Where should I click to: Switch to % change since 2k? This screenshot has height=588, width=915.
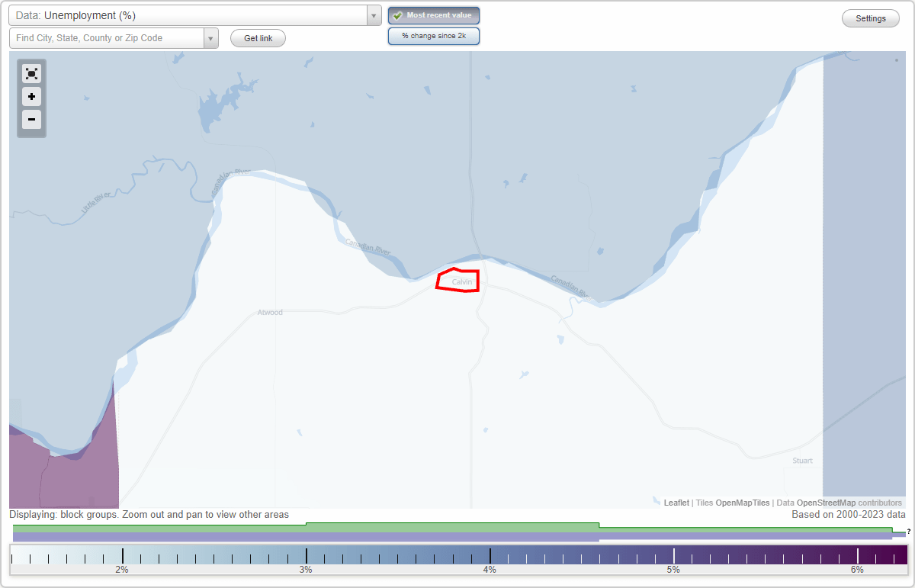434,36
